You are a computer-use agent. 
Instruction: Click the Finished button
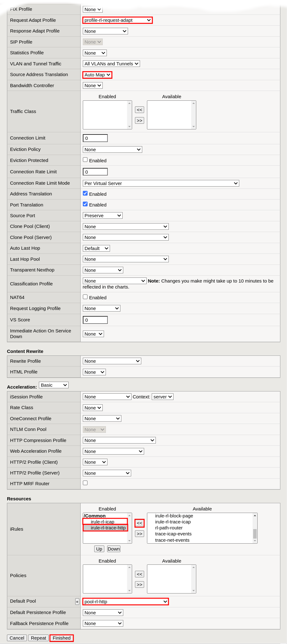click(62, 638)
